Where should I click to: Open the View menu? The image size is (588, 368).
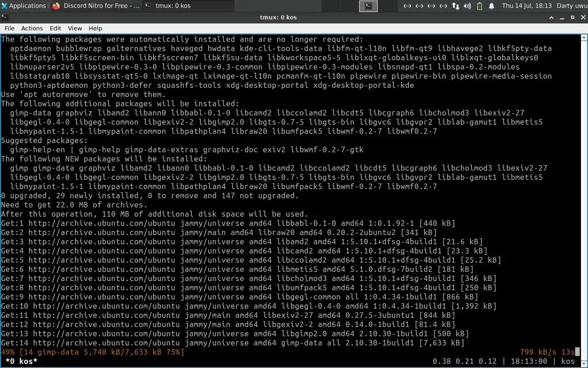[75, 28]
